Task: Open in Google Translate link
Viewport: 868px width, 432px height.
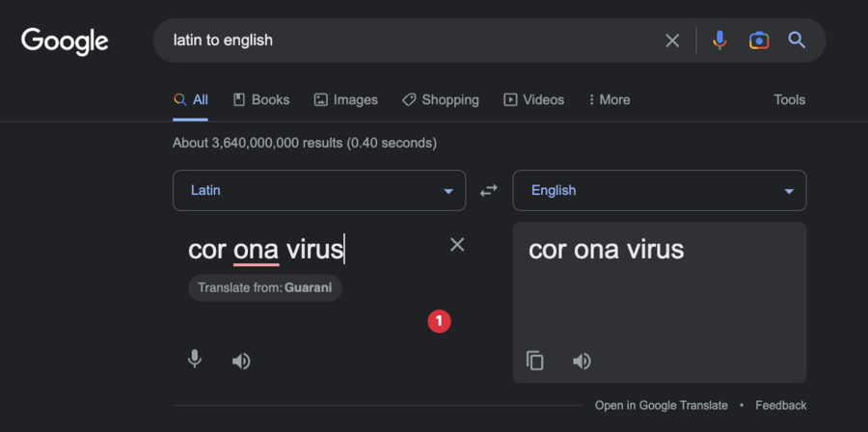Action: tap(661, 405)
